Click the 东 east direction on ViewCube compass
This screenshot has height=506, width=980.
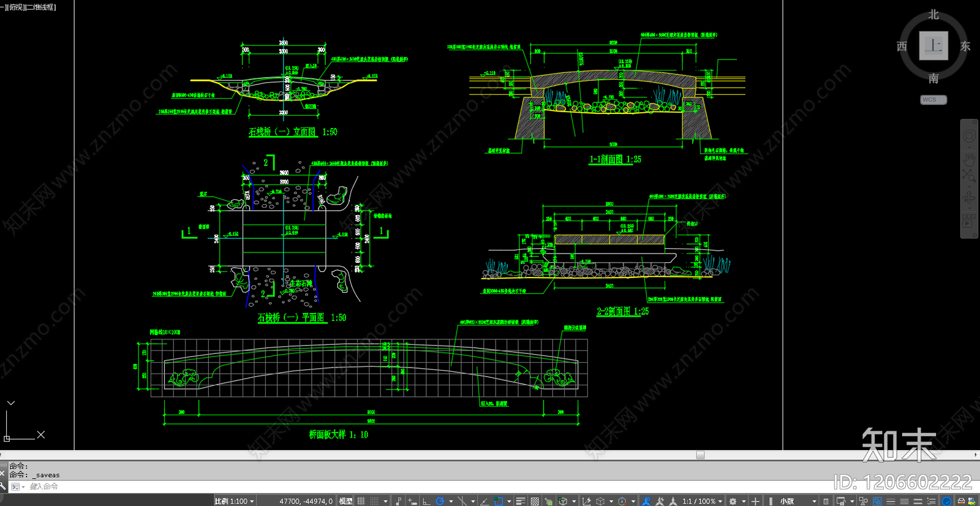pyautogui.click(x=965, y=47)
